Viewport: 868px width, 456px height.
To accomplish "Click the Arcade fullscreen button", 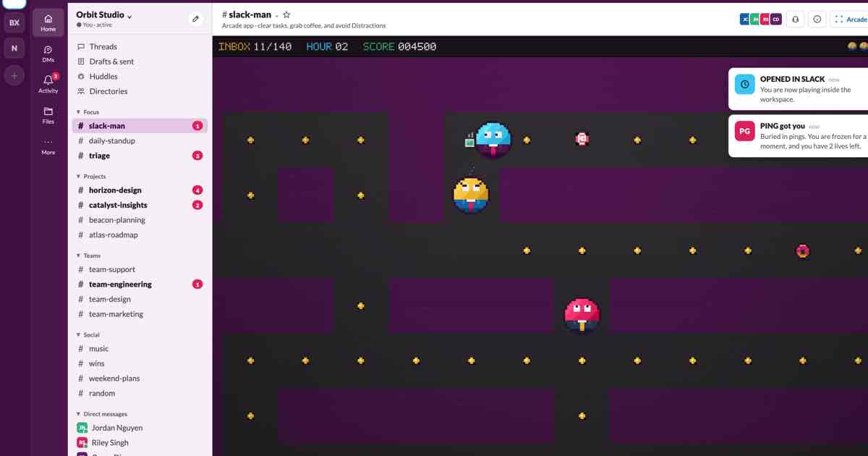I will [850, 20].
